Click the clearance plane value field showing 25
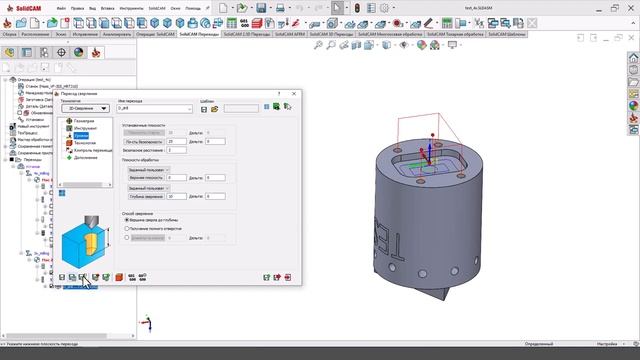The image size is (640, 360). point(176,142)
